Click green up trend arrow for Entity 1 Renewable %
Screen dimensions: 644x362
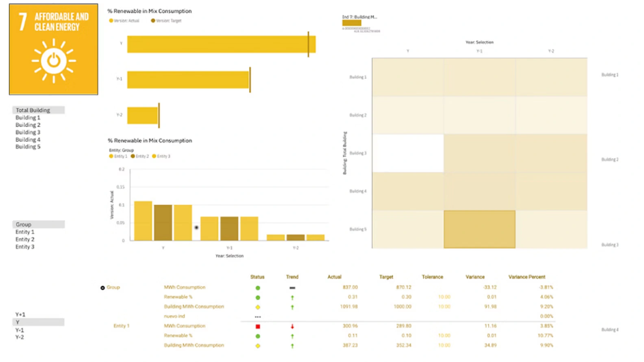(x=292, y=336)
